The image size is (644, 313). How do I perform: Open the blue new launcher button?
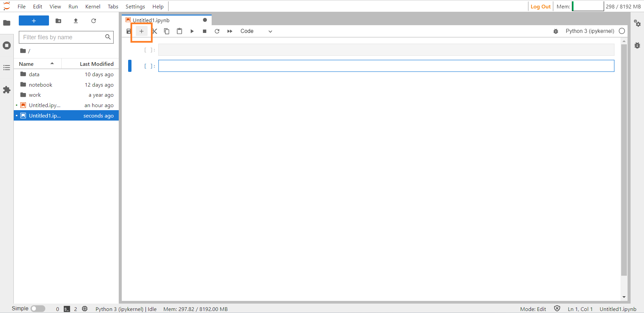click(x=34, y=21)
